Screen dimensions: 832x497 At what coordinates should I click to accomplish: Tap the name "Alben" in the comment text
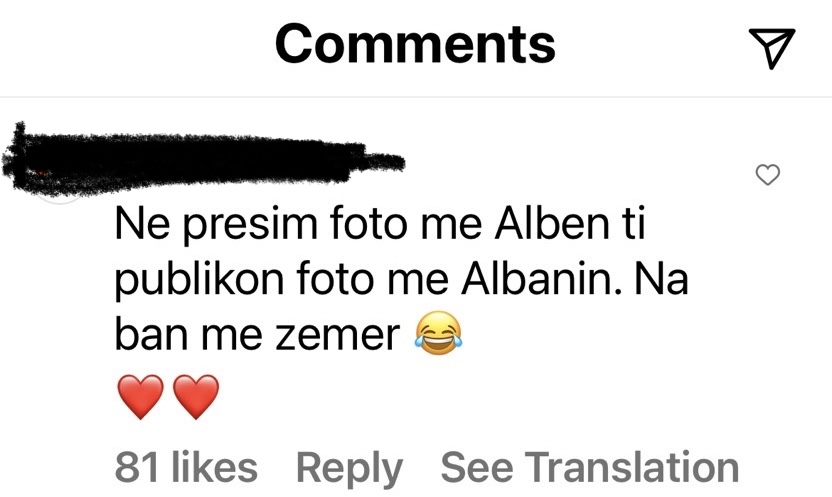tap(552, 223)
